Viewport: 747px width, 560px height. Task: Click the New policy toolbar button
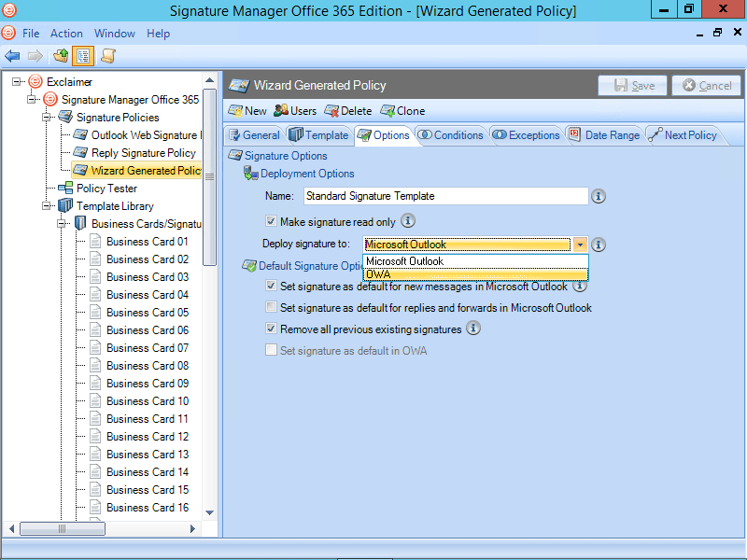click(247, 111)
